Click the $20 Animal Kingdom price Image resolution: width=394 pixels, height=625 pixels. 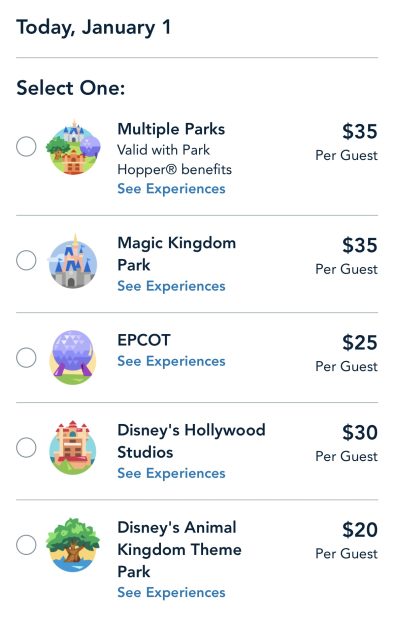(360, 530)
